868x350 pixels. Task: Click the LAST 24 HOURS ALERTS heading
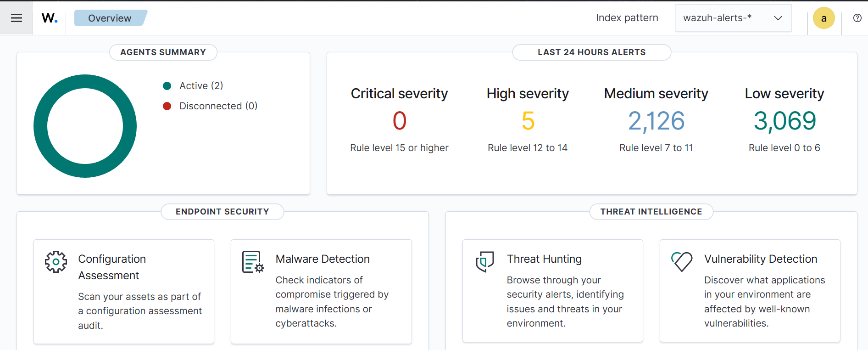point(592,52)
